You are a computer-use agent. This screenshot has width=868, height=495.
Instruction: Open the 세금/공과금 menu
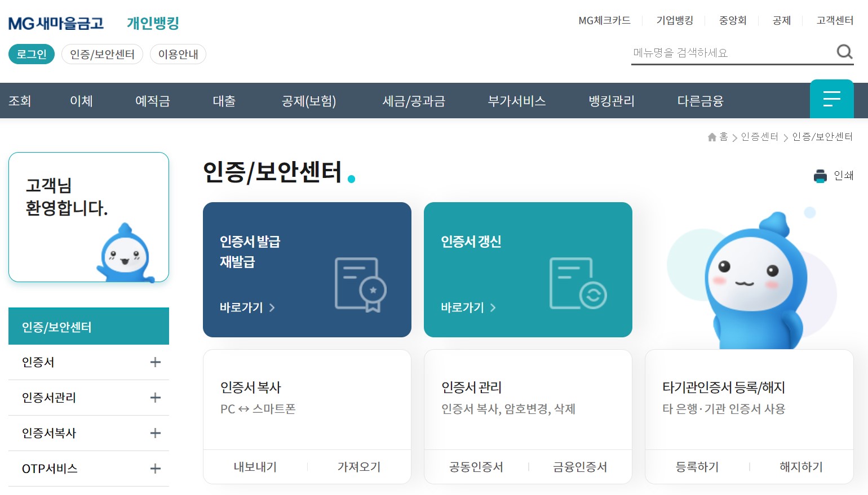click(414, 101)
